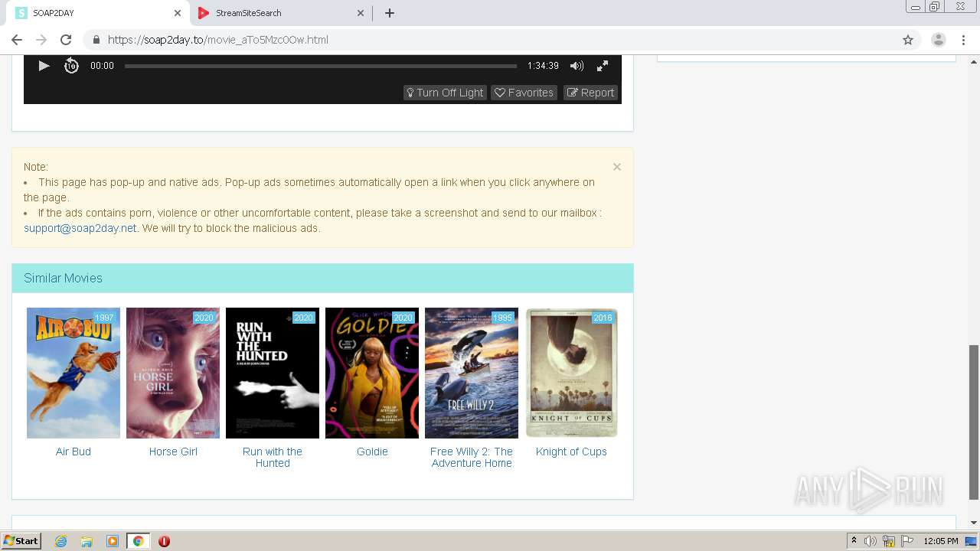Close the SOAP2DAY tab
The height and width of the screenshot is (551, 980).
tap(178, 13)
